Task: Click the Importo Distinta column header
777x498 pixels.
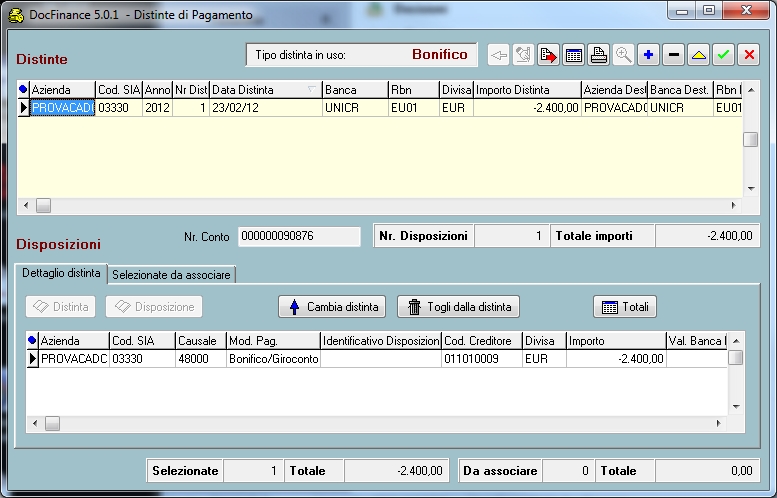Action: (526, 90)
